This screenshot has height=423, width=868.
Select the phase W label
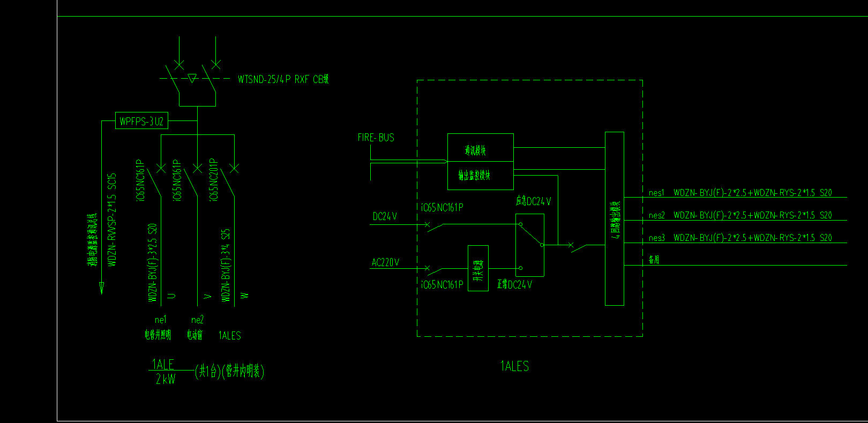point(244,296)
